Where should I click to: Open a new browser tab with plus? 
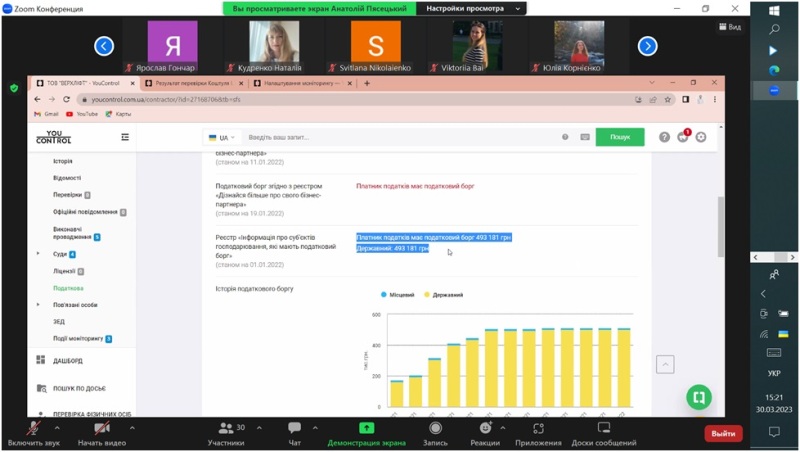click(367, 83)
